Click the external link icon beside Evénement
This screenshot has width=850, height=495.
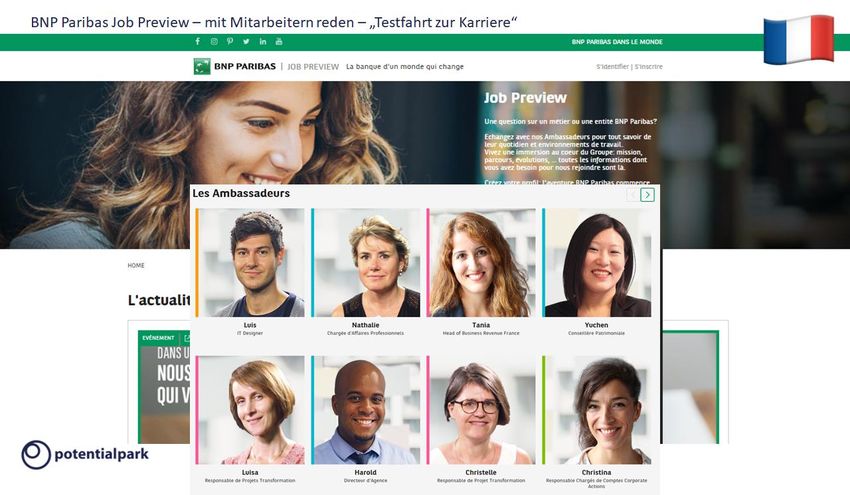coord(186,338)
